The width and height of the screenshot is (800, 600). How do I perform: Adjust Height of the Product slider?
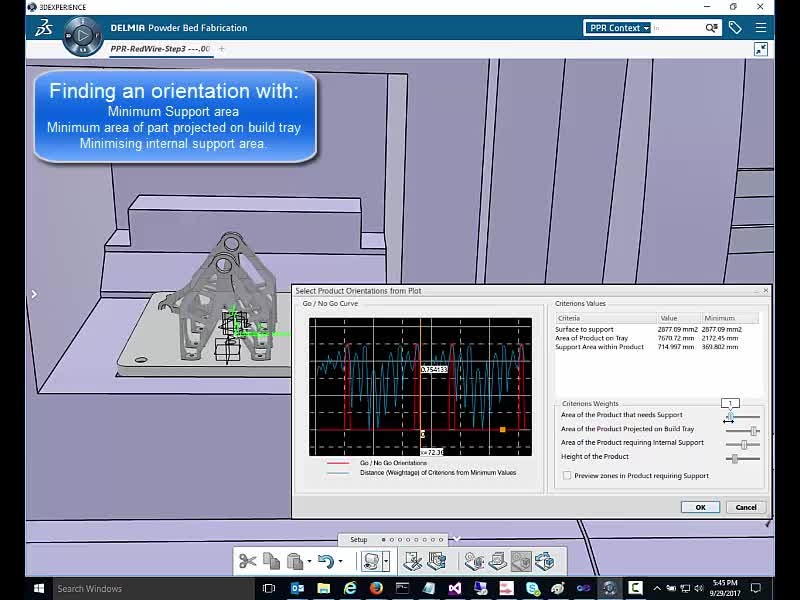coord(735,459)
